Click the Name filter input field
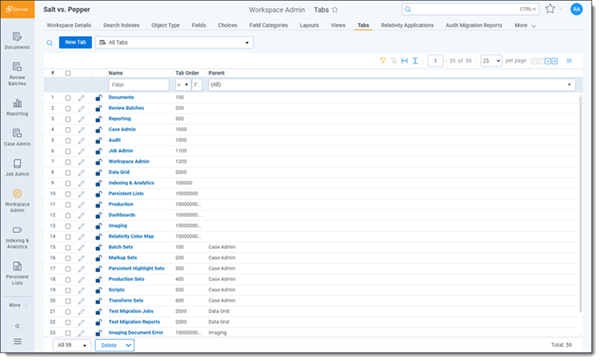 coord(139,85)
